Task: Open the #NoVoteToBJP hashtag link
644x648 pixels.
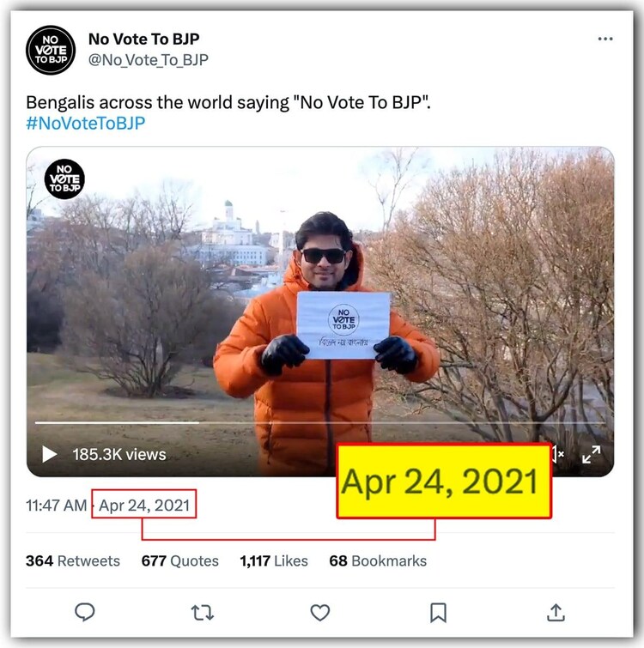Action: coord(86,123)
